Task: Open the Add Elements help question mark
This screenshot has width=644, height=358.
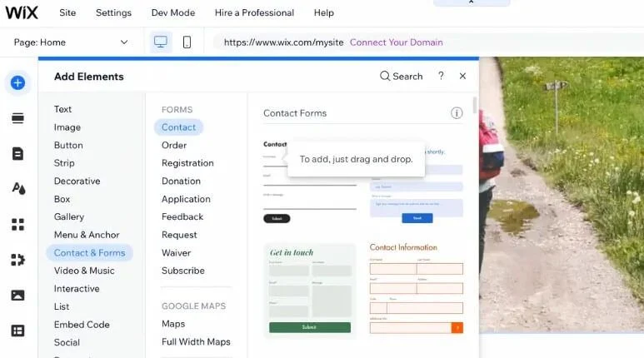Action: click(x=441, y=77)
